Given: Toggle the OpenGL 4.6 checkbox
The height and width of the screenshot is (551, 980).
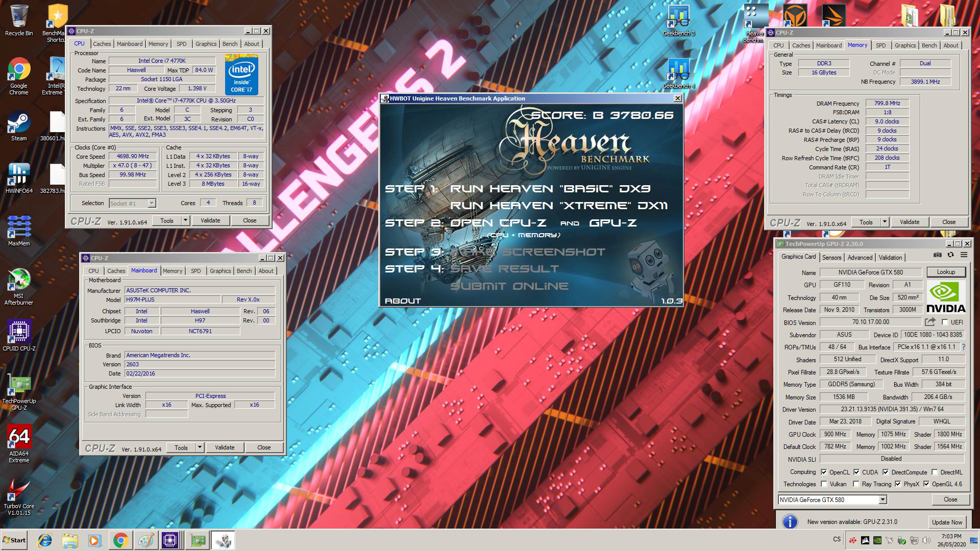Looking at the screenshot, I should tap(926, 484).
